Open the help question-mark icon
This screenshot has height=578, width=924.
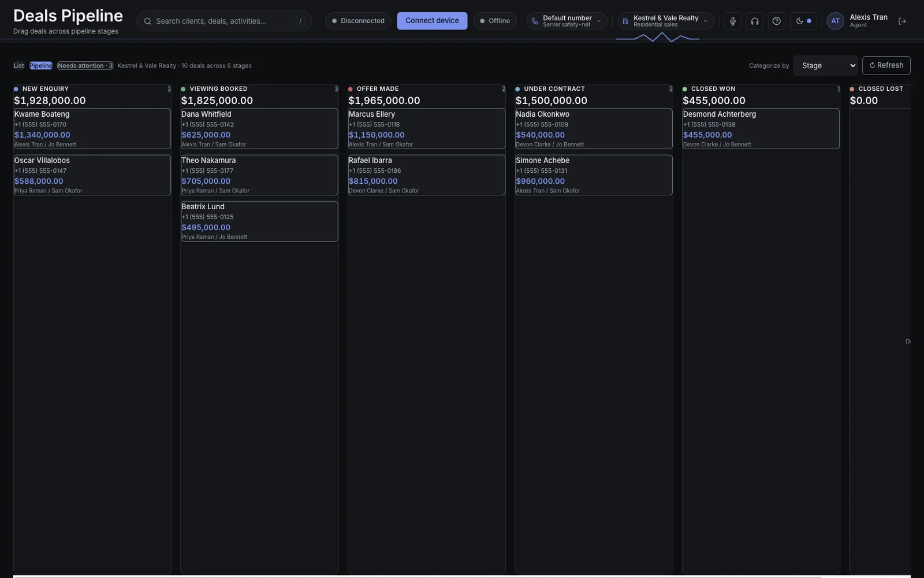(x=776, y=21)
